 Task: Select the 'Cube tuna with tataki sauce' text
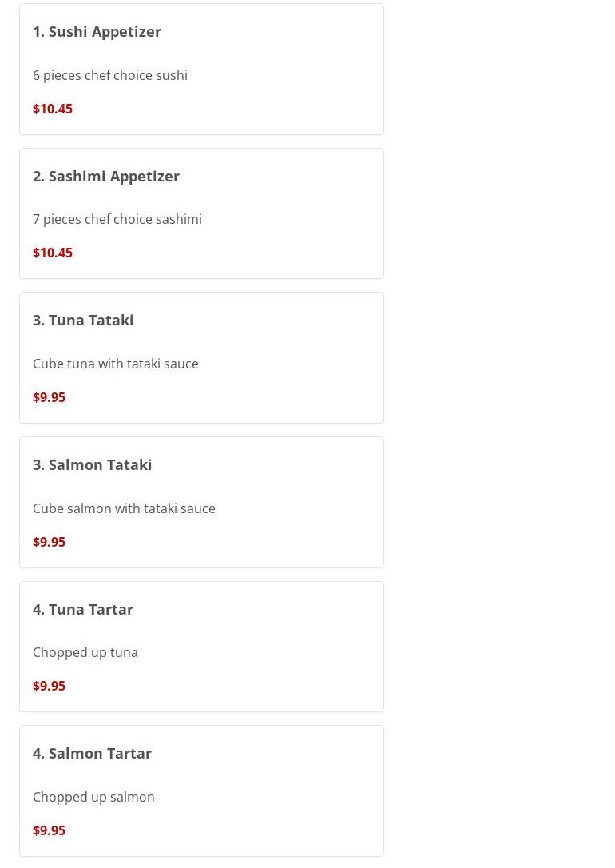point(116,364)
